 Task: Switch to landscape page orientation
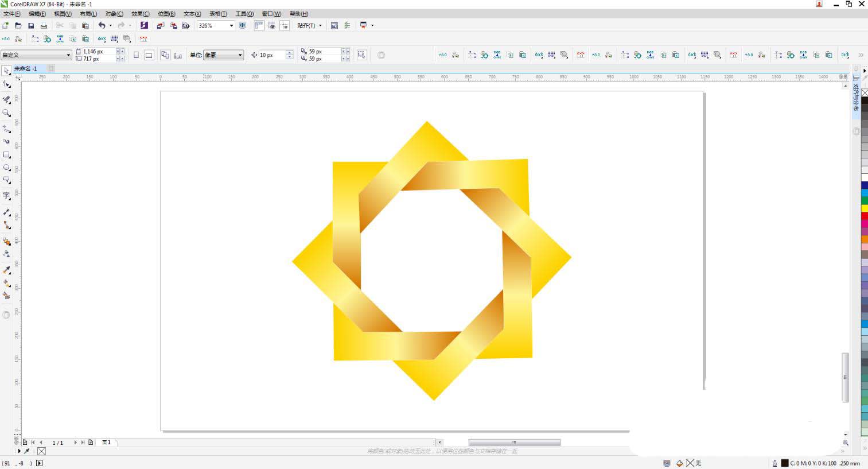pyautogui.click(x=149, y=55)
